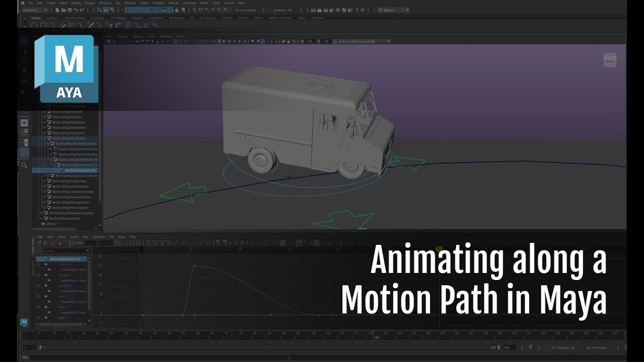The height and width of the screenshot is (362, 644).
Task: Select BoxTruckRig:DrivingSystem in the Outliner
Action: tap(71, 203)
